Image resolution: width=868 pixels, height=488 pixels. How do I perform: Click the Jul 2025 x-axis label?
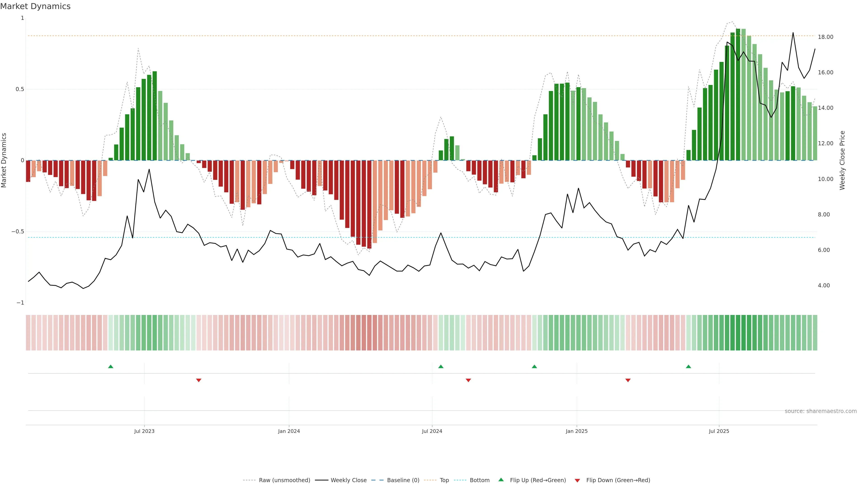point(719,431)
